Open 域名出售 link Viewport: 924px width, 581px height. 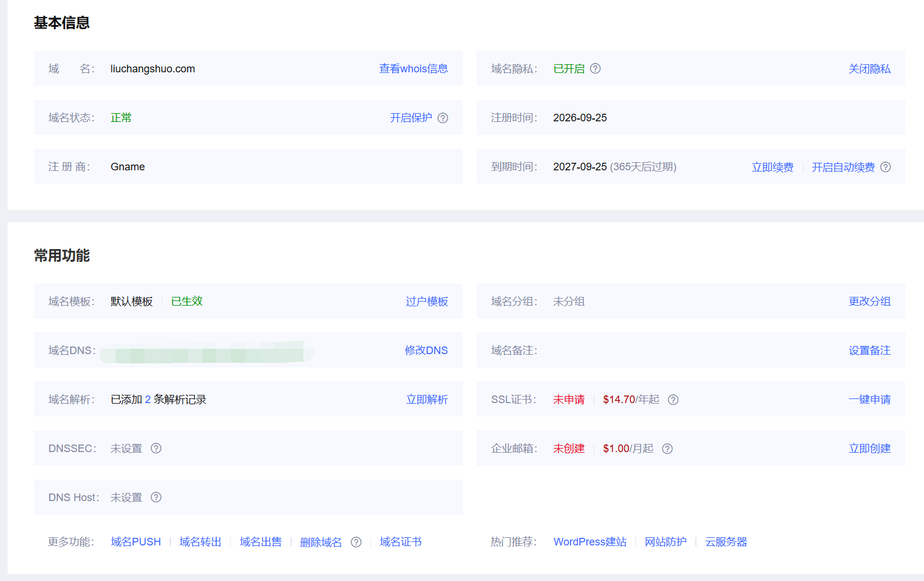[260, 541]
